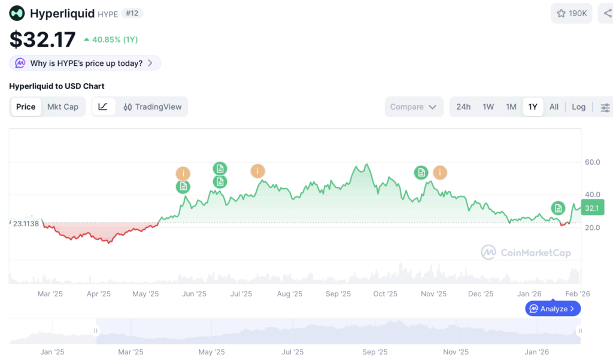613x364 pixels.
Task: Select the 1W time range
Action: pos(488,107)
